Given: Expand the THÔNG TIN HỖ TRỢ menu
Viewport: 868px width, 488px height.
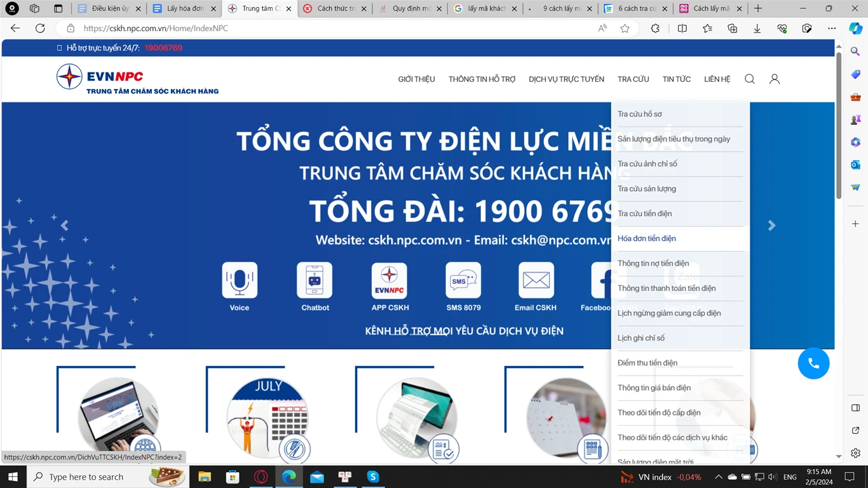Looking at the screenshot, I should point(481,79).
